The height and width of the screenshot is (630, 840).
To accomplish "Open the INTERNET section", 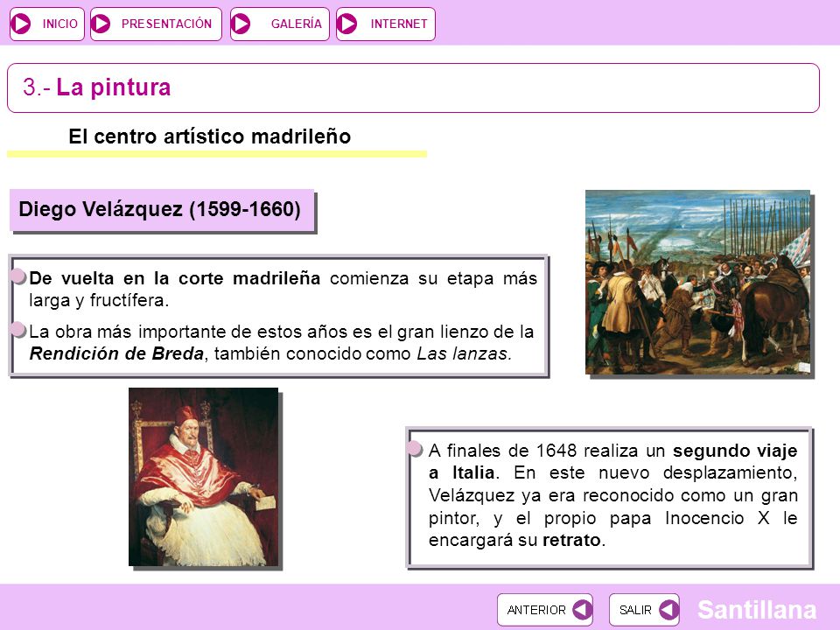I will (x=386, y=24).
